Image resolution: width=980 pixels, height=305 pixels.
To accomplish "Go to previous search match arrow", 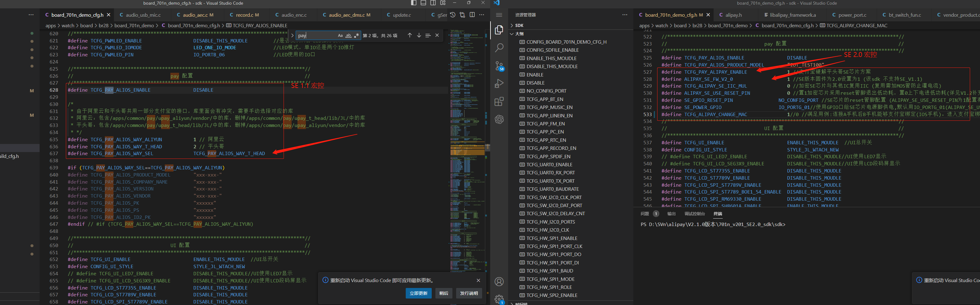I will [409, 35].
